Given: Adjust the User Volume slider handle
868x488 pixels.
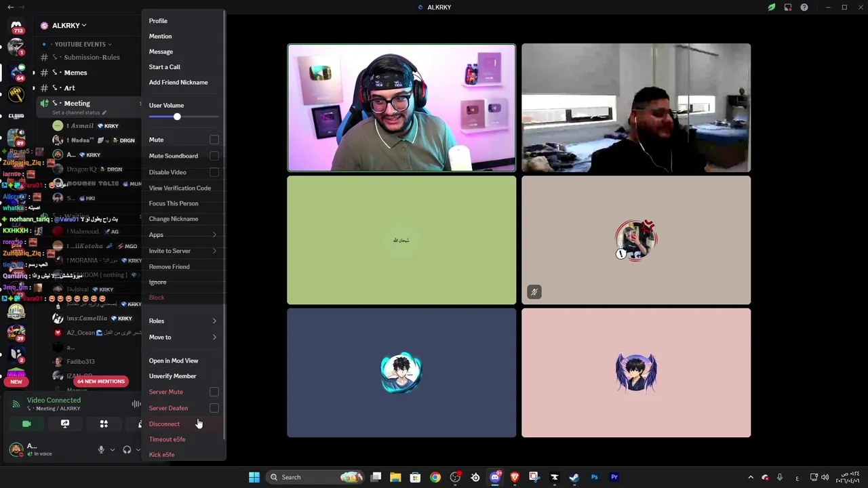Looking at the screenshot, I should pos(177,117).
